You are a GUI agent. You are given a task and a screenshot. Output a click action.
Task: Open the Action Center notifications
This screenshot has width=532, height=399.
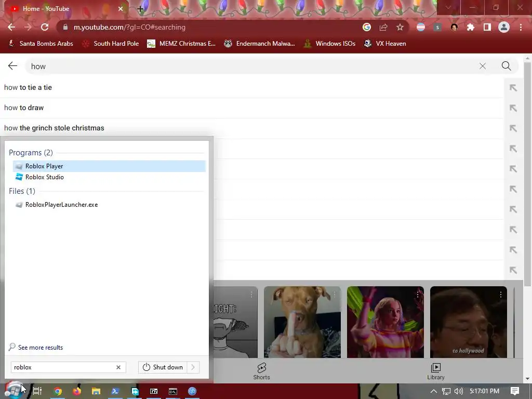[x=515, y=391]
